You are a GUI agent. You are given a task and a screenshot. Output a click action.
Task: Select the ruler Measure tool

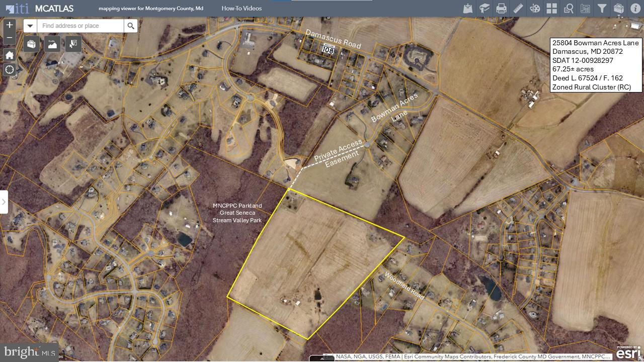click(x=518, y=9)
